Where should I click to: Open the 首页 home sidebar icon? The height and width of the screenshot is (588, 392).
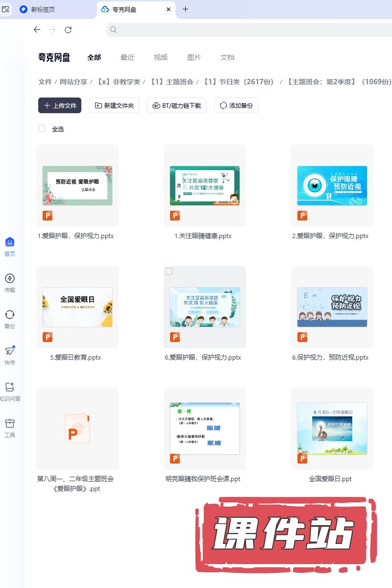(10, 242)
